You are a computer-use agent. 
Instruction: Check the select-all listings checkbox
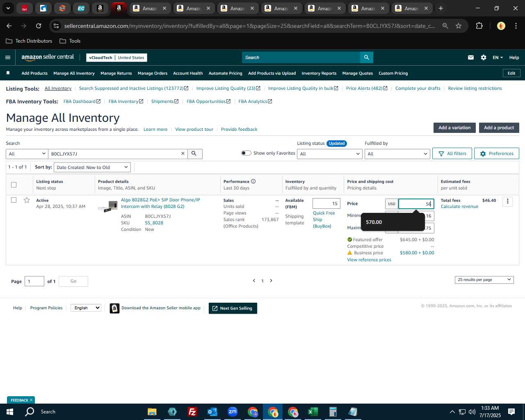[x=14, y=185]
